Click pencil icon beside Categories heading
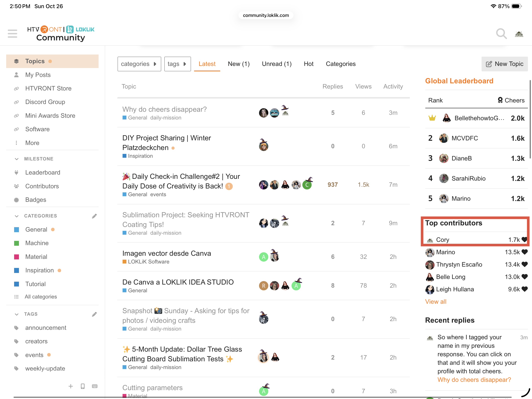Screen dimensions: 532x399 pyautogui.click(x=94, y=216)
